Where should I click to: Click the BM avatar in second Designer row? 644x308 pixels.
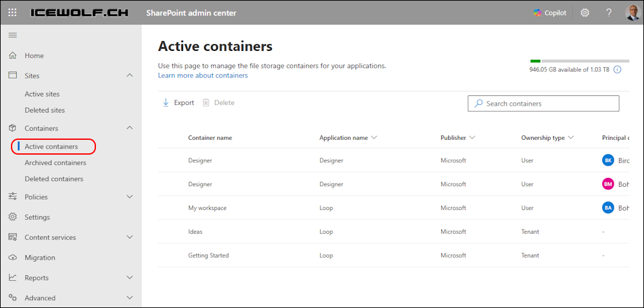609,184
